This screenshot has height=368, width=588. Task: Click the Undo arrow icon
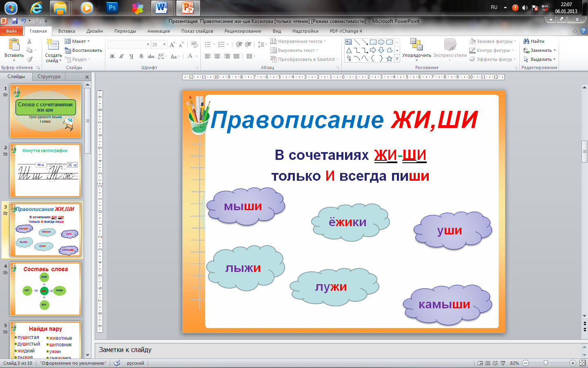[x=24, y=21]
